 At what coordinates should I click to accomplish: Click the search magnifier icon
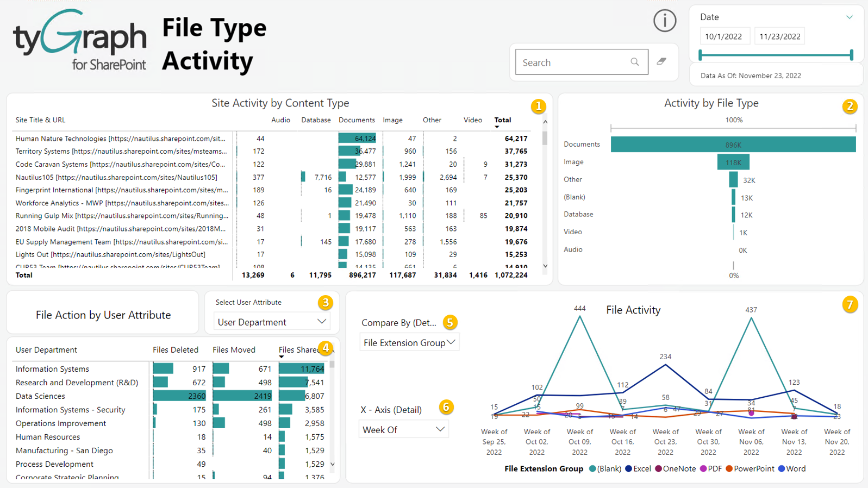click(634, 62)
